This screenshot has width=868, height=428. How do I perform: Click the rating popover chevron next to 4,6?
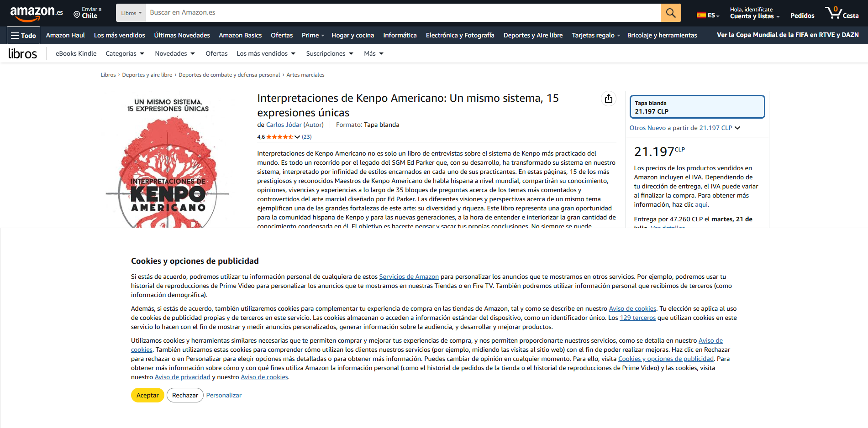point(297,137)
